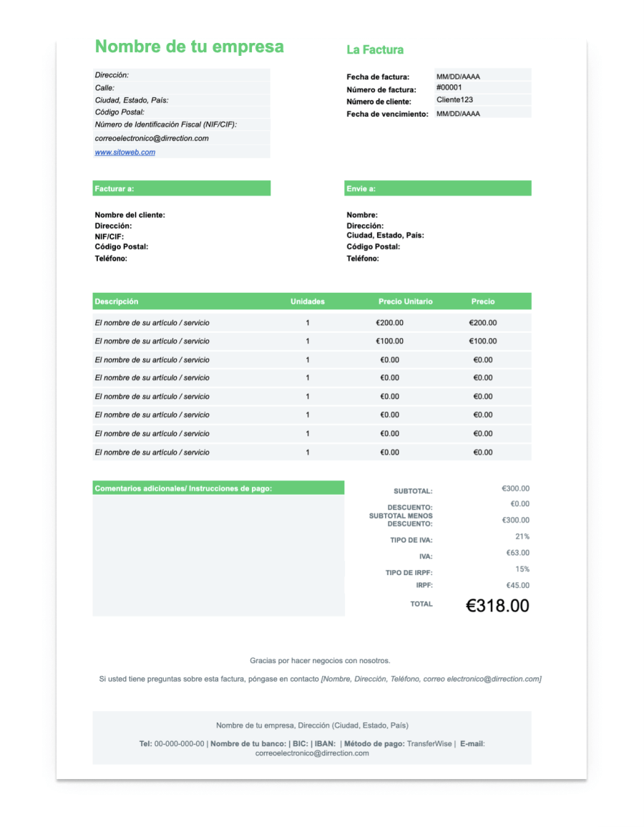This screenshot has height=827, width=644.
Task: Select the 21% IVA rate value
Action: pyautogui.click(x=522, y=536)
